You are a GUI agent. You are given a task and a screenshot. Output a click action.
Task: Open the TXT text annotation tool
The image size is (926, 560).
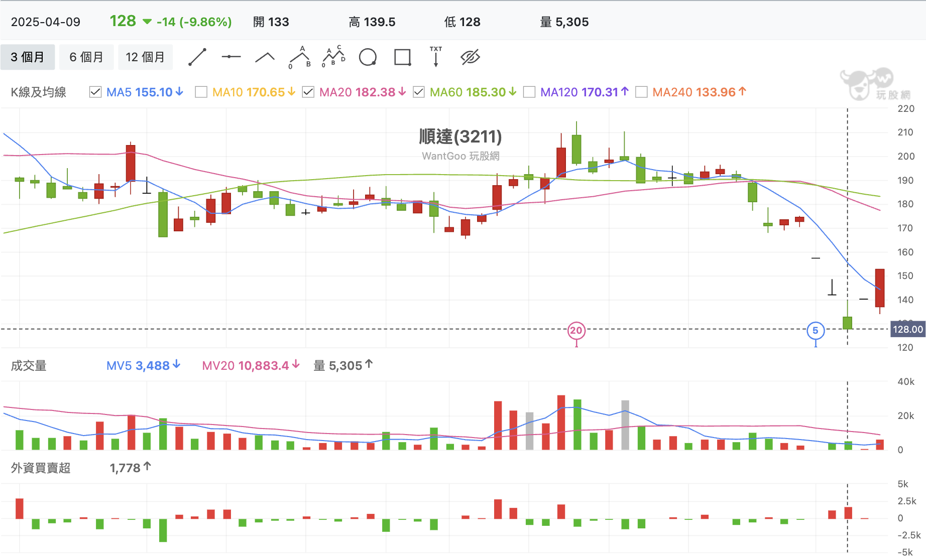(x=435, y=57)
